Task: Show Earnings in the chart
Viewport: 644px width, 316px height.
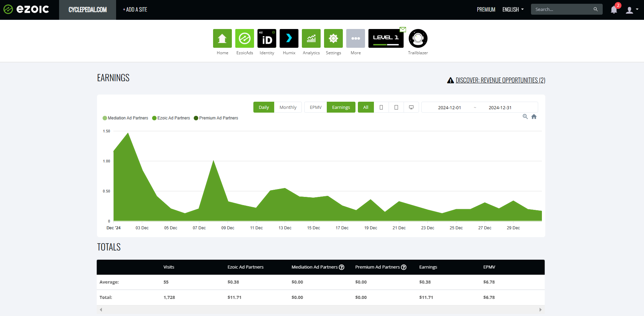Action: coord(341,107)
